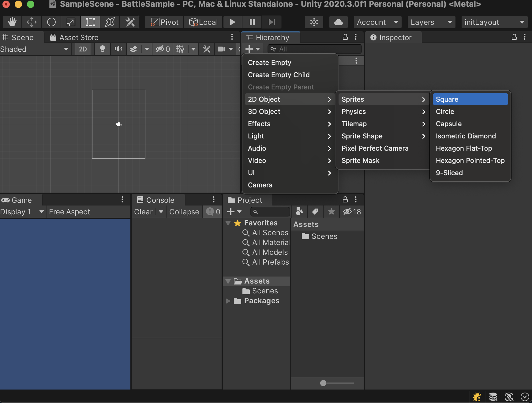Choose Capsule sprite from submenu
Image resolution: width=532 pixels, height=403 pixels.
(x=470, y=124)
